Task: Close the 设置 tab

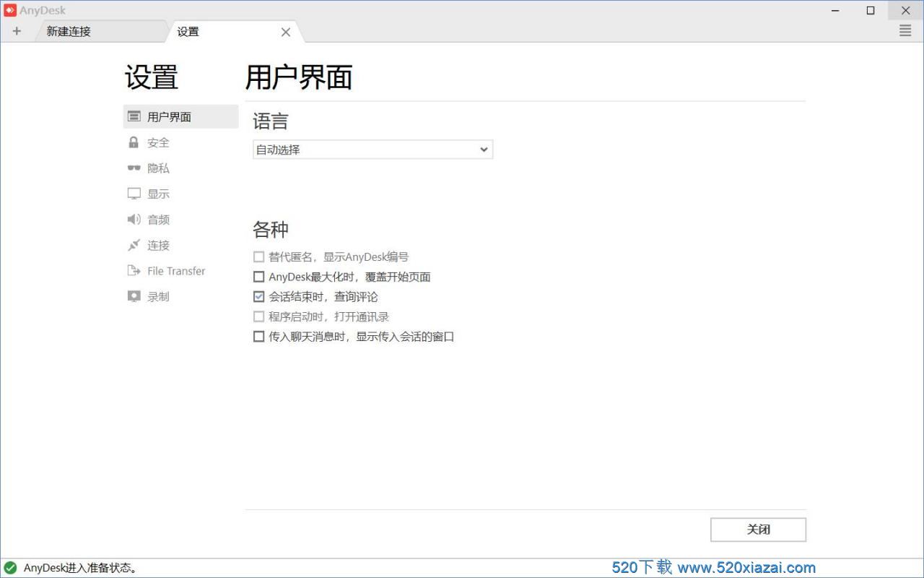Action: pos(286,32)
